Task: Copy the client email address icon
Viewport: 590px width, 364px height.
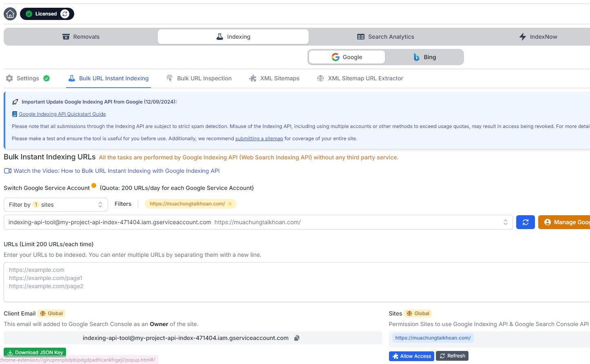Action: pyautogui.click(x=297, y=338)
